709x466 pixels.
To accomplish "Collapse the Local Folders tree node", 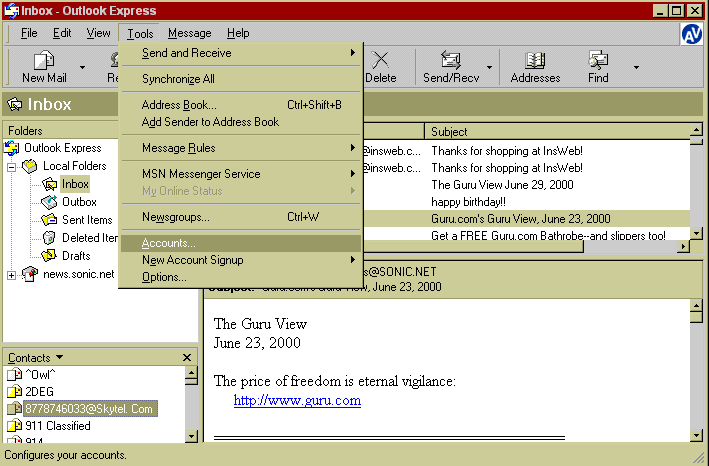I will point(11,167).
